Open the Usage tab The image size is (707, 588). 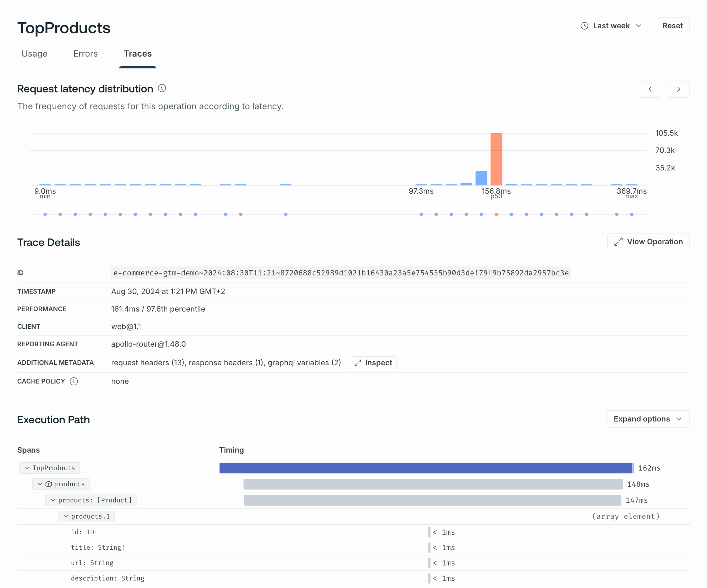(34, 54)
